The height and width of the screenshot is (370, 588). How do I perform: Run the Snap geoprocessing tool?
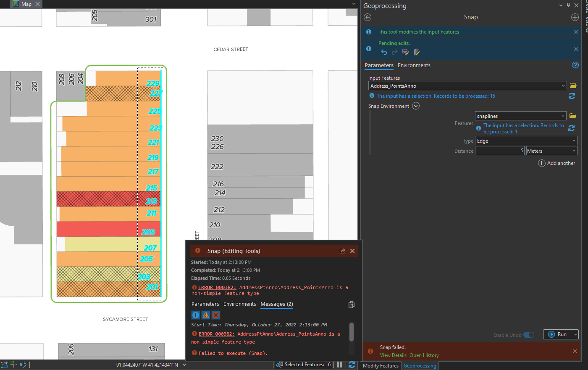(x=561, y=334)
